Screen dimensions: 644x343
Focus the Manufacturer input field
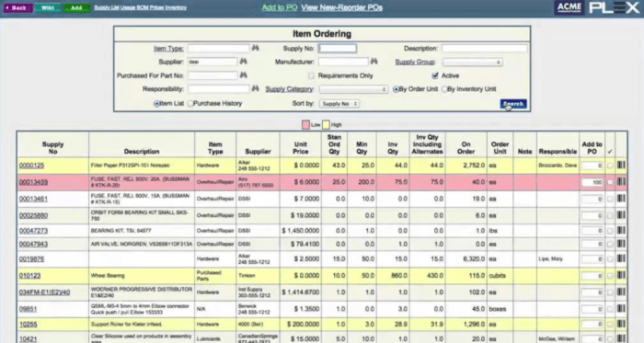click(343, 62)
